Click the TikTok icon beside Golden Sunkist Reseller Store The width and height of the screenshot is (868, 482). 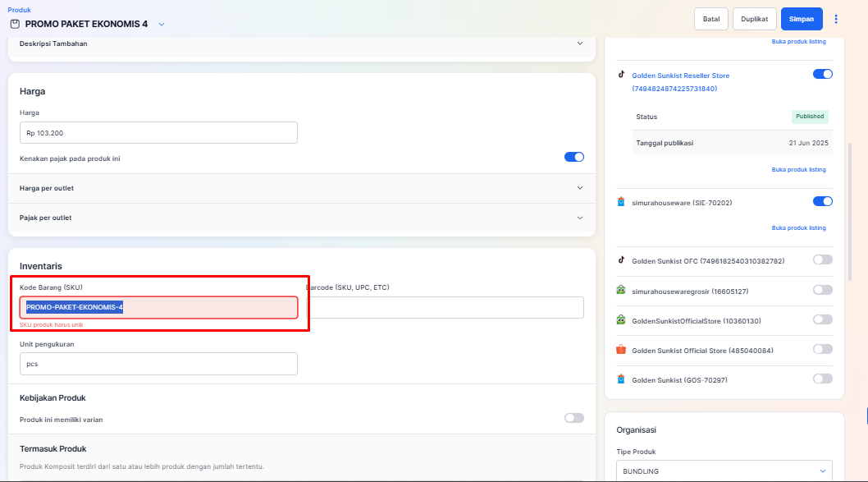622,74
